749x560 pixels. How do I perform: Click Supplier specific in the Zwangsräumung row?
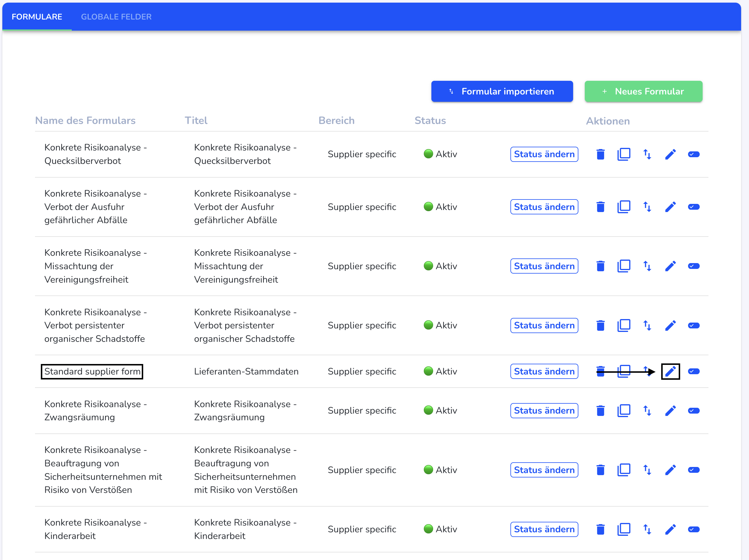362,411
